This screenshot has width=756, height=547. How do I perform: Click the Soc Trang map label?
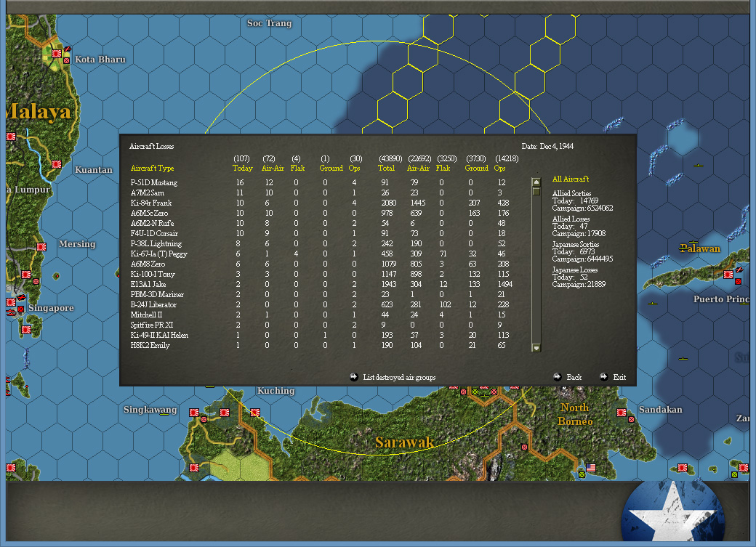(270, 23)
